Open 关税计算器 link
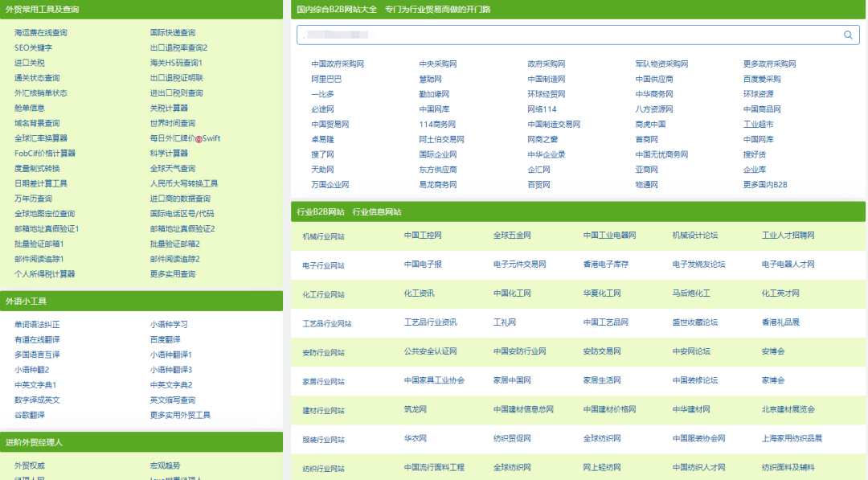Image resolution: width=868 pixels, height=480 pixels. (169, 108)
